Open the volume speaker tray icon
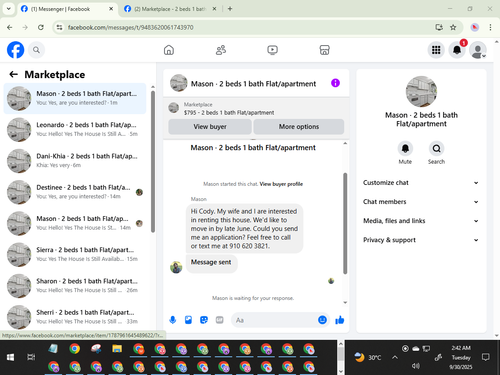Viewport: 500px width, 375px height. point(415,366)
